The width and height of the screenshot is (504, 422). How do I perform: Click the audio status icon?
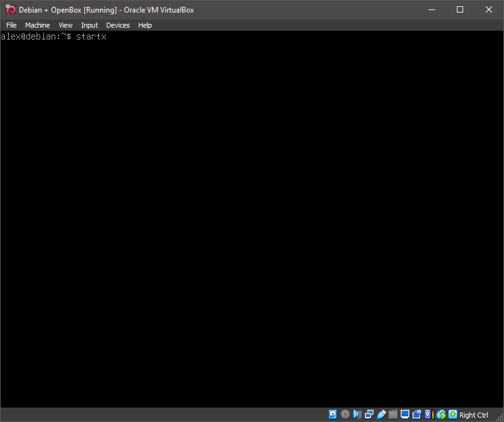click(x=357, y=414)
